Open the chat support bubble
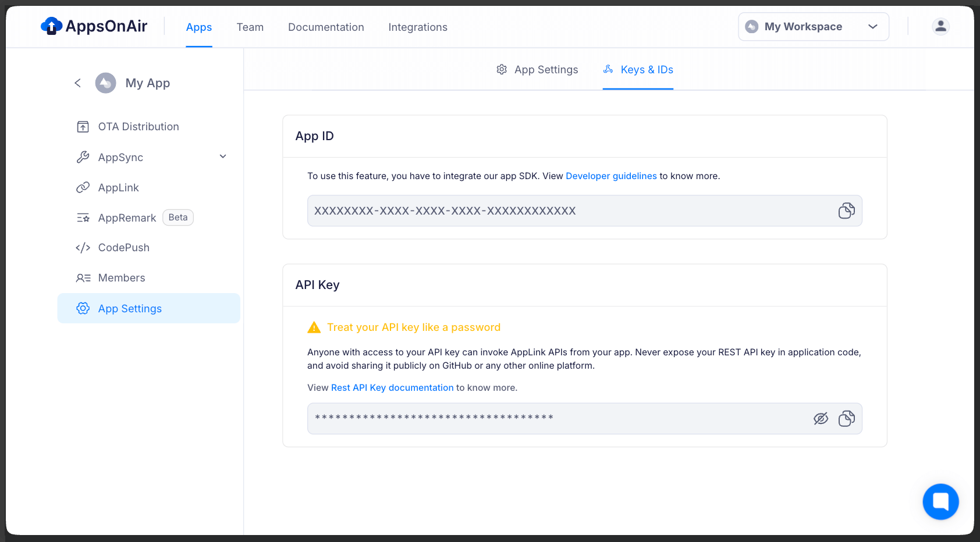 click(940, 501)
